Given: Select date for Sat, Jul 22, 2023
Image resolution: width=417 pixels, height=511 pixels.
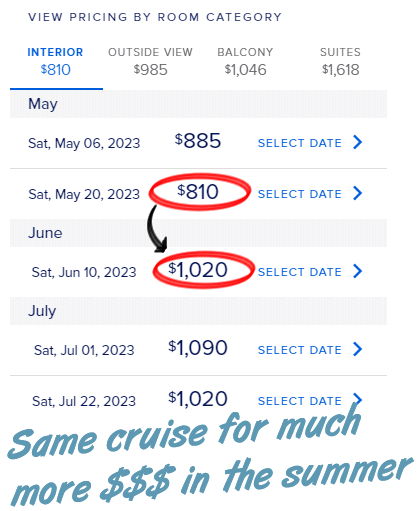Looking at the screenshot, I should point(300,401).
